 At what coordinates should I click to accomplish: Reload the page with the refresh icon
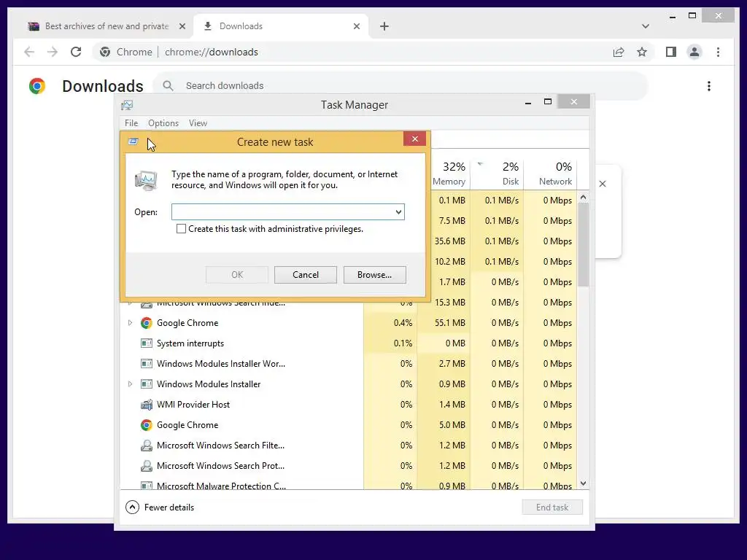(x=76, y=52)
